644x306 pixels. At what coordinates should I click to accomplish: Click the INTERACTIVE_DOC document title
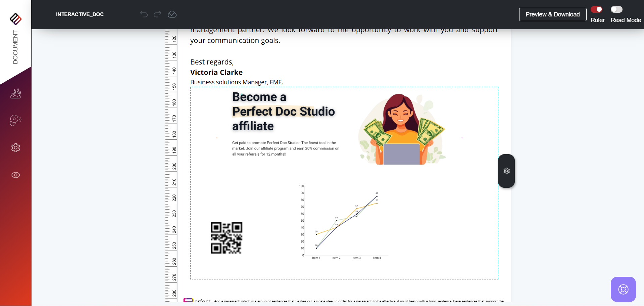tap(80, 14)
